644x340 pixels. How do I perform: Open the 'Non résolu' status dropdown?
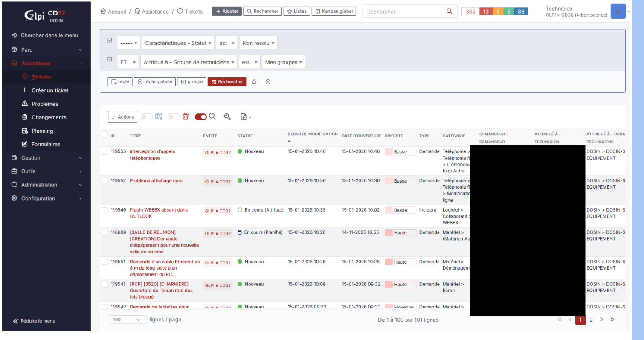(x=258, y=43)
